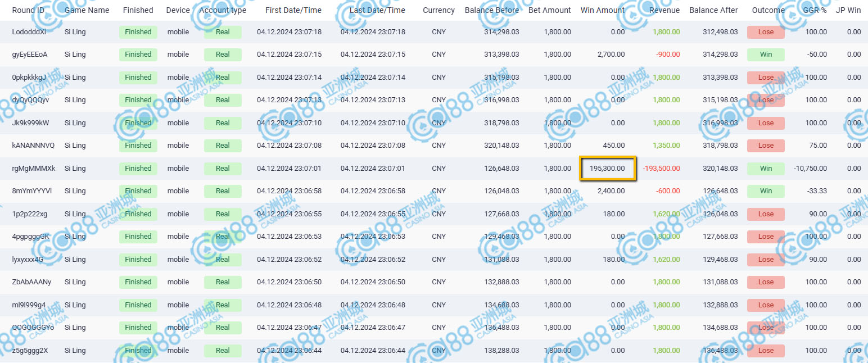Click the 180.00 win amount for round 1p2p222xg
Image resolution: width=868 pixels, height=363 pixels.
point(614,214)
